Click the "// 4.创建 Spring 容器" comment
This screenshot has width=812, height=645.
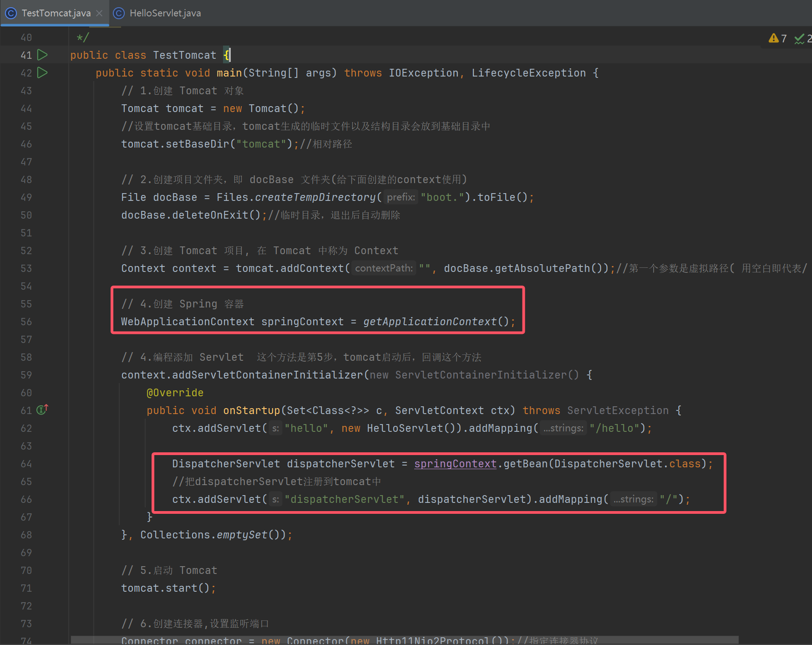[182, 304]
